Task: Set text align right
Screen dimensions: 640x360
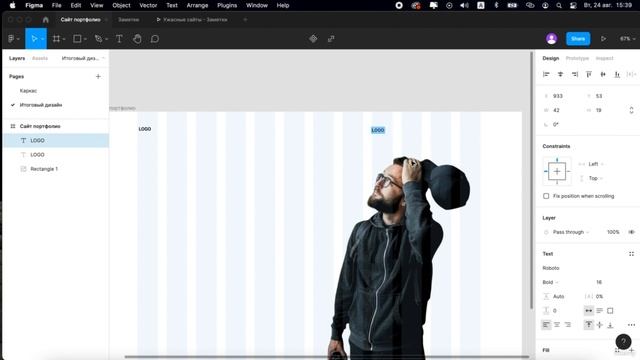Action: point(568,325)
